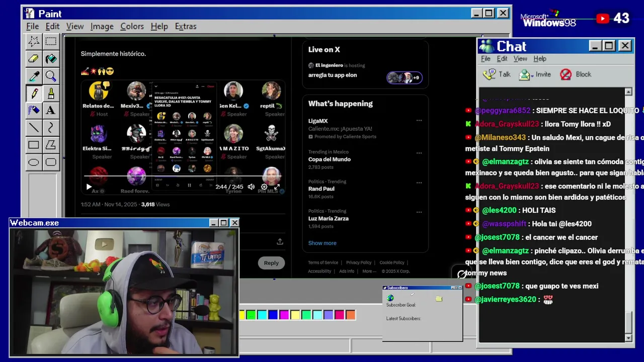The width and height of the screenshot is (644, 362).
Task: Click the yellow folder icon in Subscribers window
Action: pyautogui.click(x=439, y=299)
